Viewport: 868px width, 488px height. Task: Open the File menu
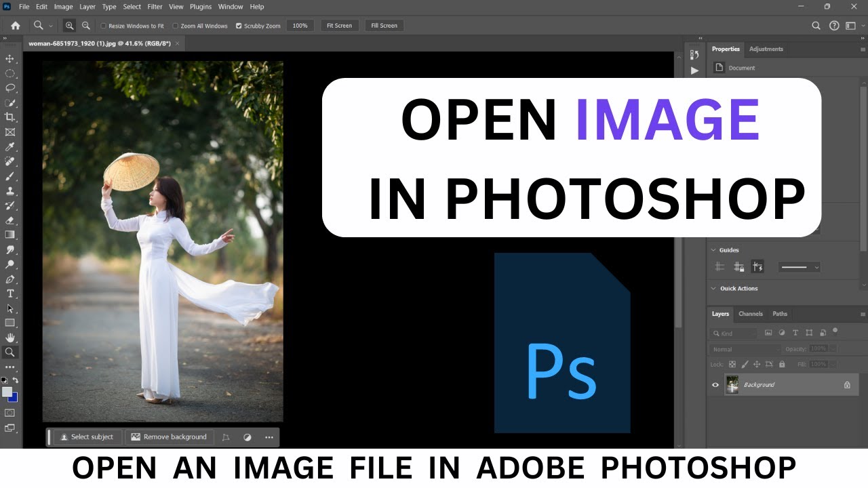tap(24, 7)
